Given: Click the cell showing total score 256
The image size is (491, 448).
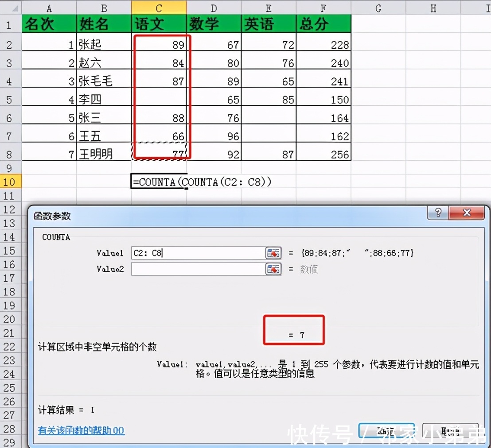Looking at the screenshot, I should pos(323,154).
